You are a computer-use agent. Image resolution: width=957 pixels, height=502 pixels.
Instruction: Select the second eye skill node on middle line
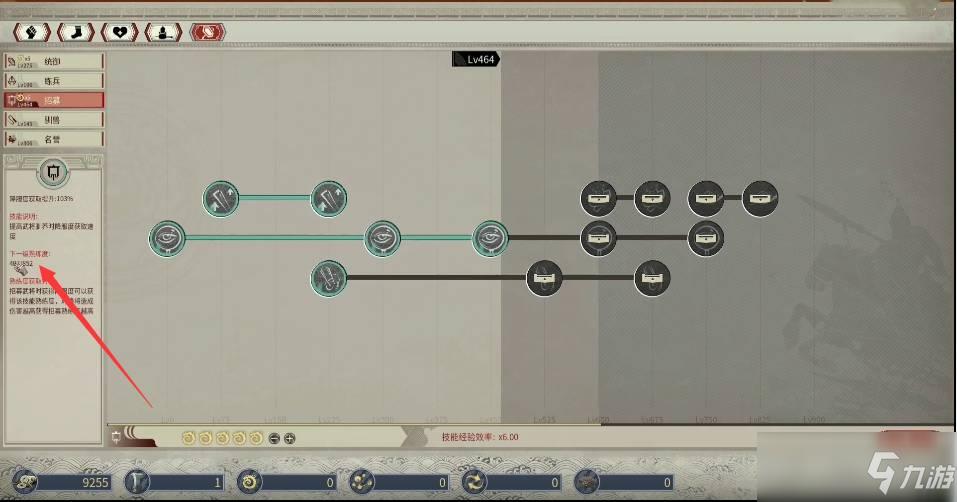click(x=383, y=238)
